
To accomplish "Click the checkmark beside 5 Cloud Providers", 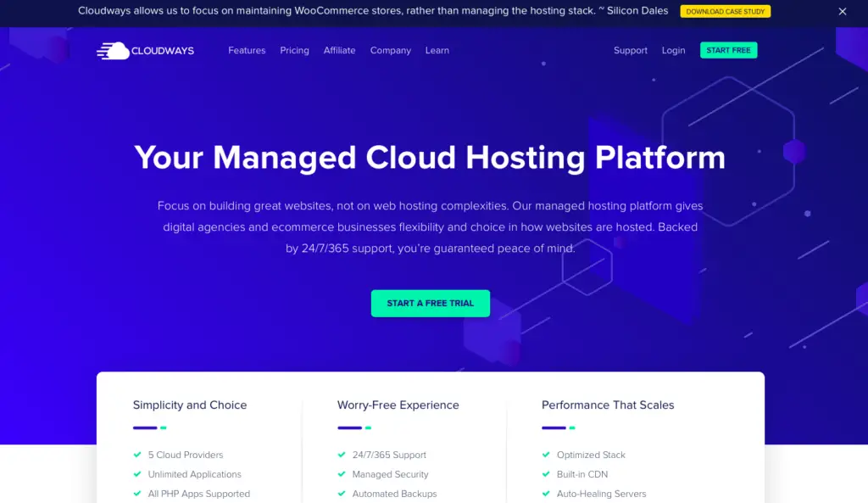I will click(x=137, y=455).
